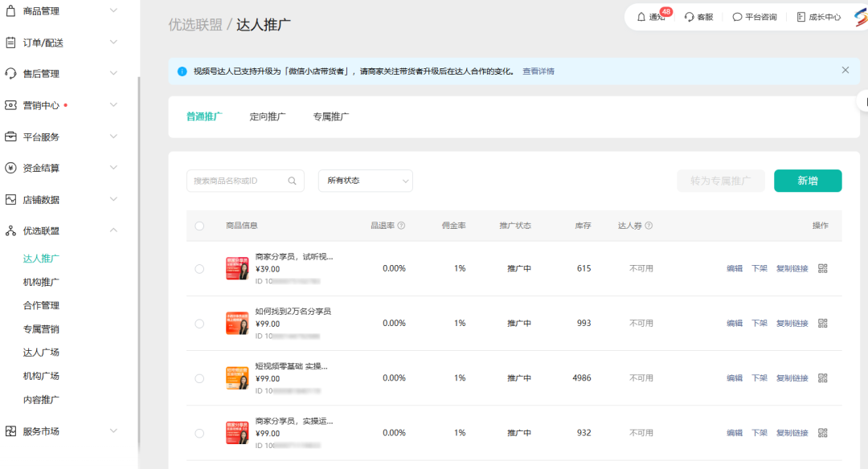This screenshot has width=868, height=469.
Task: Dismiss the blue info banner
Action: click(x=845, y=70)
